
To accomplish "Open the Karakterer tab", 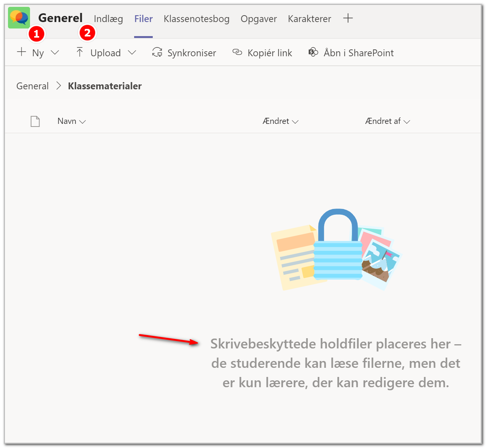I will coord(309,19).
